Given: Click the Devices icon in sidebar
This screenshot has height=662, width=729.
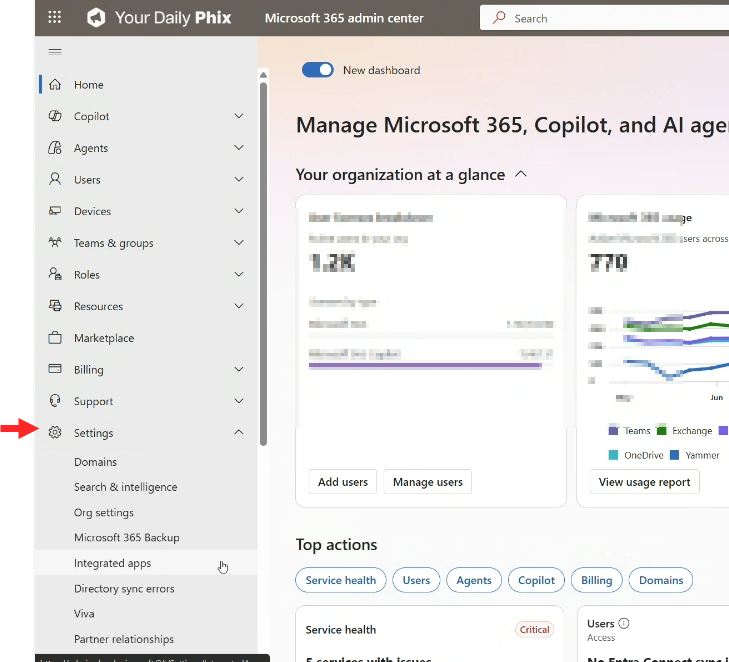Looking at the screenshot, I should coord(55,211).
